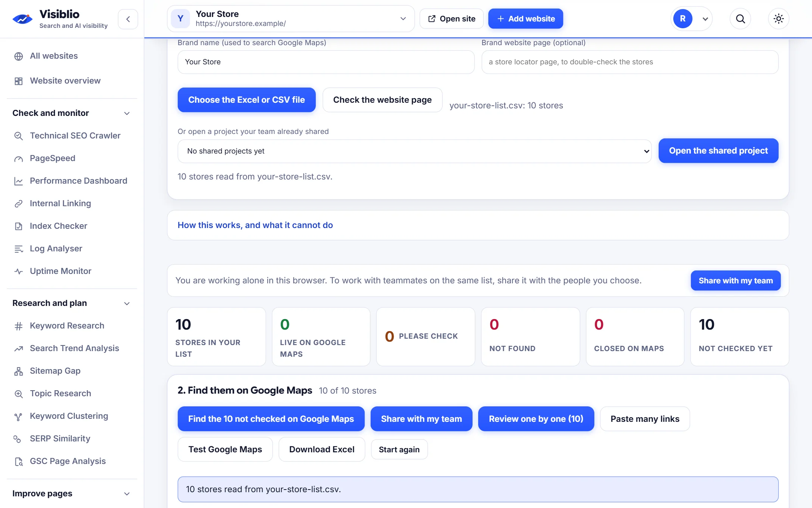Click the Y site badge in header
Screen dimensions: 812x508
coord(180,18)
